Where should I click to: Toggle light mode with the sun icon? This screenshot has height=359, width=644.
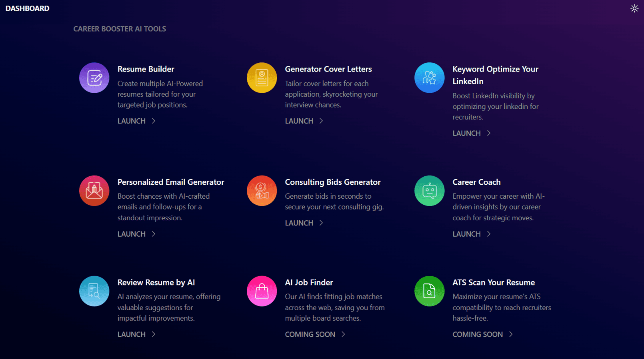[634, 8]
